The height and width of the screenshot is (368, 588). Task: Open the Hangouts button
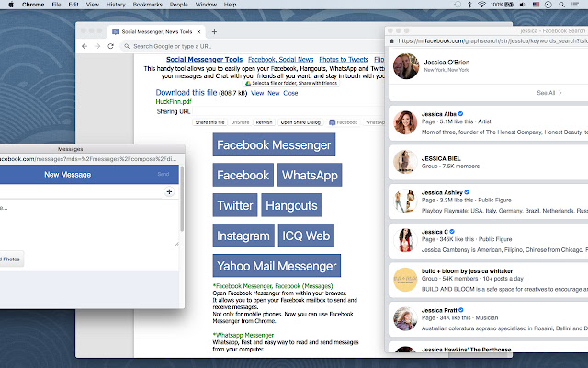pyautogui.click(x=292, y=205)
